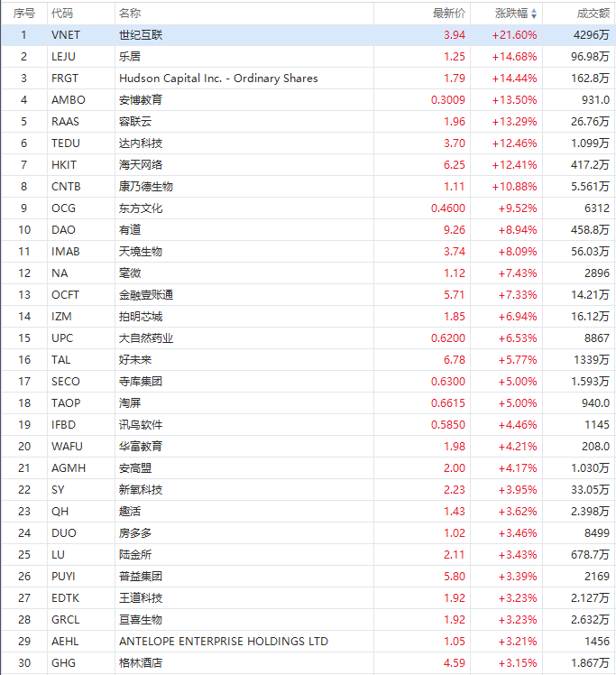
Task: Open the 东方文化 stock name
Action: point(141,208)
